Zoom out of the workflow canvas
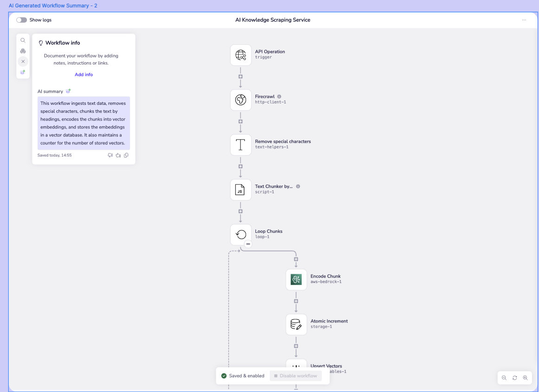The height and width of the screenshot is (392, 539). (x=504, y=378)
